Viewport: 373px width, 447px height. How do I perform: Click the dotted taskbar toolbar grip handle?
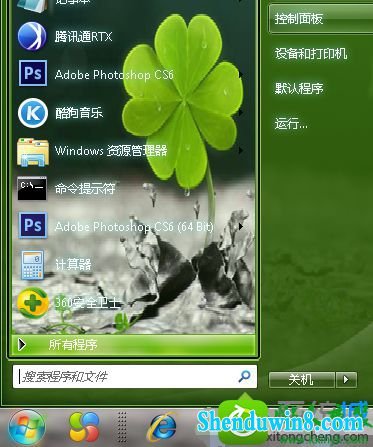122,427
